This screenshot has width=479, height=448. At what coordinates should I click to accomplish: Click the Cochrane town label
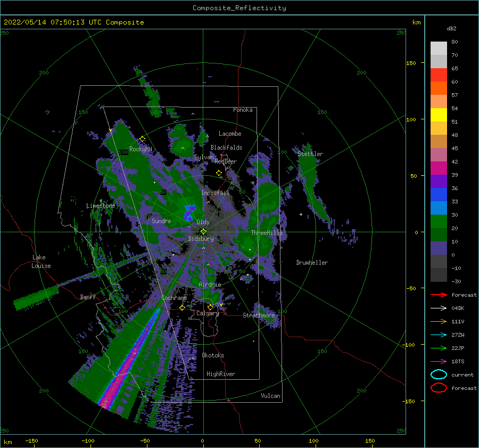pos(174,298)
